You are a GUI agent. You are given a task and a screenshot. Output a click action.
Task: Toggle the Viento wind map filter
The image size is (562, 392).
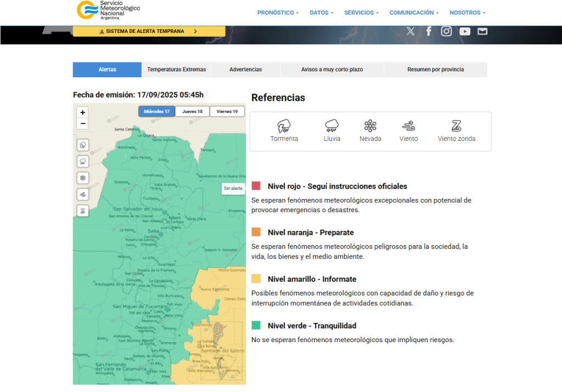pos(83,194)
